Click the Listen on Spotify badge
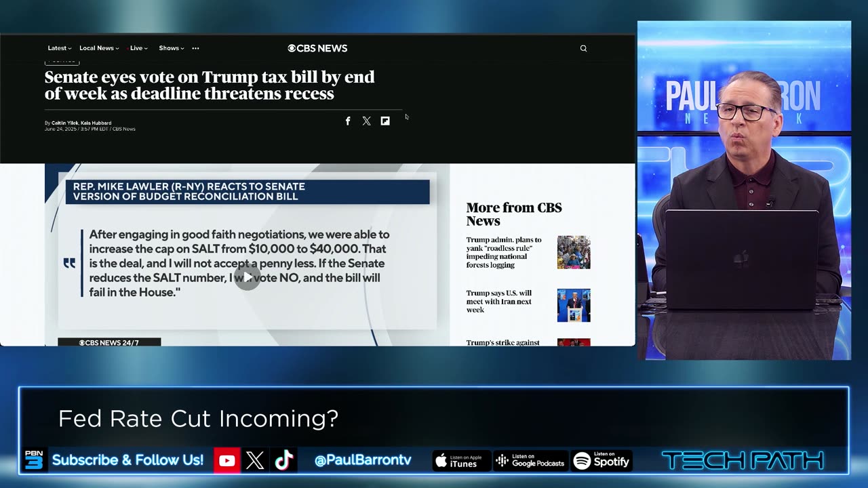 [x=602, y=461]
